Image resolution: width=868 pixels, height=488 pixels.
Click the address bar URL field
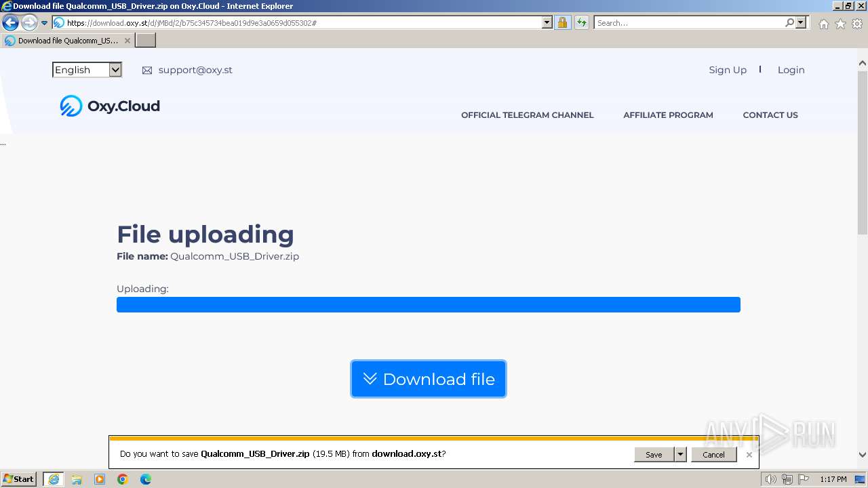[302, 23]
